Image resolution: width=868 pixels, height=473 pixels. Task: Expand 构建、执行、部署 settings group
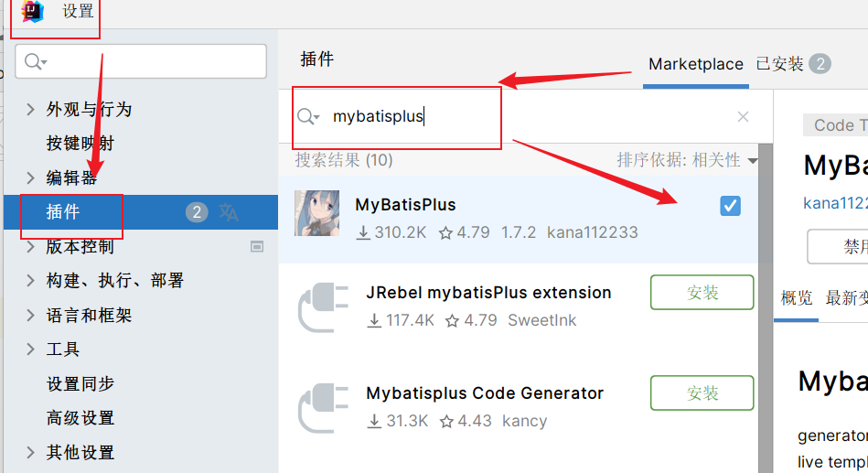point(31,281)
